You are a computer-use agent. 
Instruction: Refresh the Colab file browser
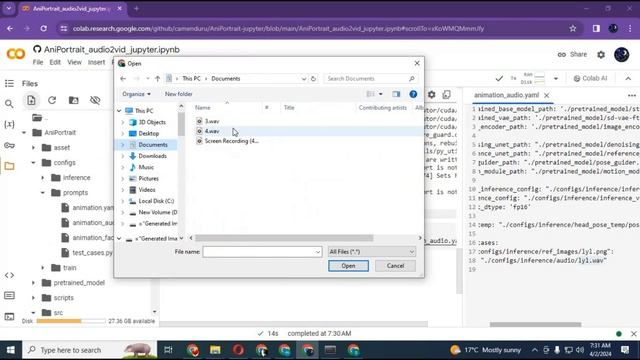[x=52, y=100]
